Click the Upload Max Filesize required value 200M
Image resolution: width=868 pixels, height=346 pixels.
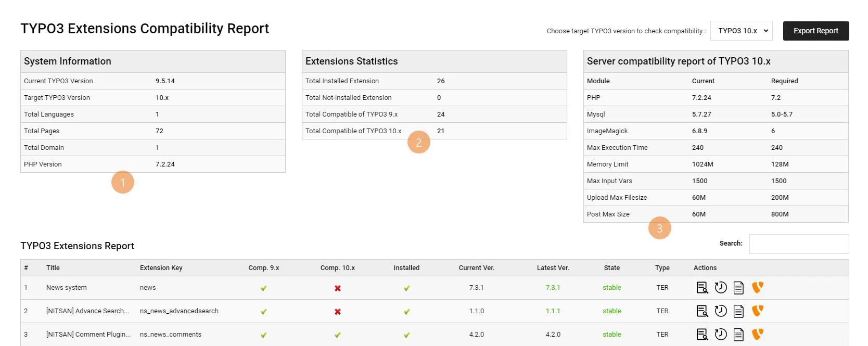point(780,198)
